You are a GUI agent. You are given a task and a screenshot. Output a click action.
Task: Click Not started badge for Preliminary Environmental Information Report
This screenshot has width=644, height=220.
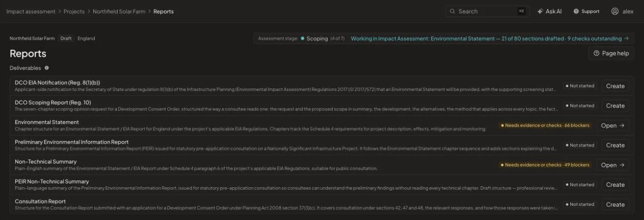coord(580,145)
